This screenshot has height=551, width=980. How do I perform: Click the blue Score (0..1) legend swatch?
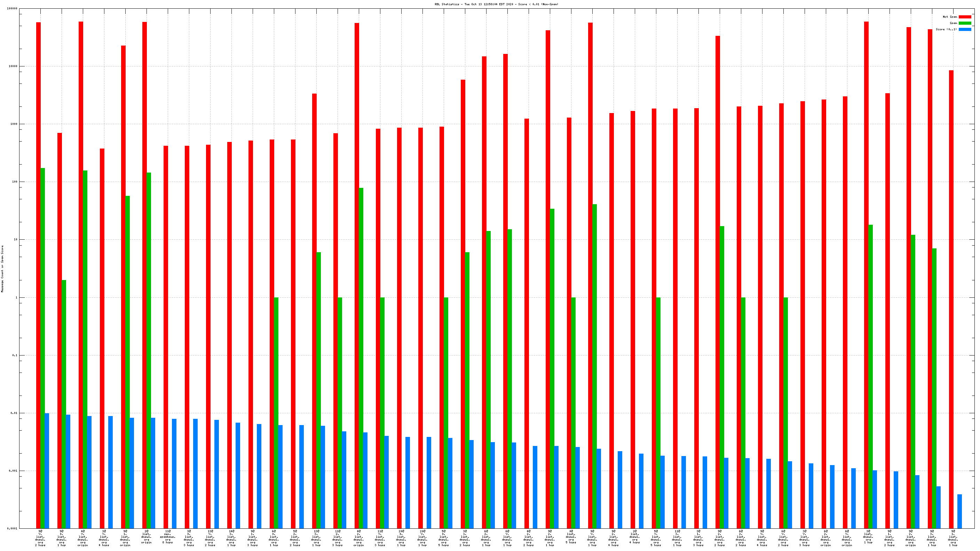(x=964, y=29)
